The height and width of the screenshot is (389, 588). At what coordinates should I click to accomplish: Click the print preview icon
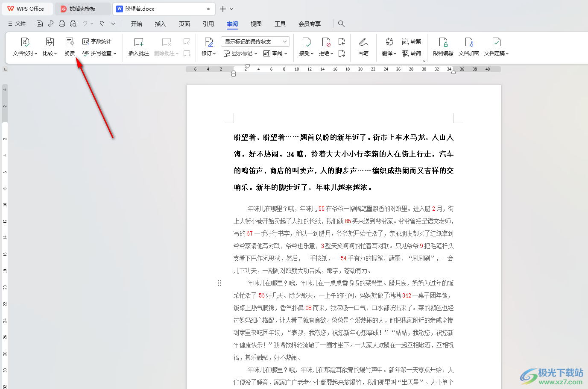(x=73, y=24)
